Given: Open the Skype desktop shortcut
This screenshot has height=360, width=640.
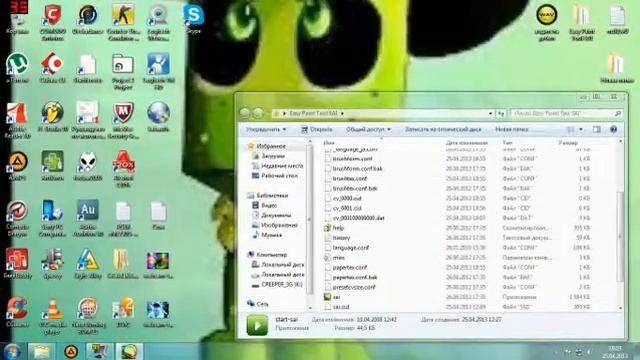Looking at the screenshot, I should tap(193, 18).
